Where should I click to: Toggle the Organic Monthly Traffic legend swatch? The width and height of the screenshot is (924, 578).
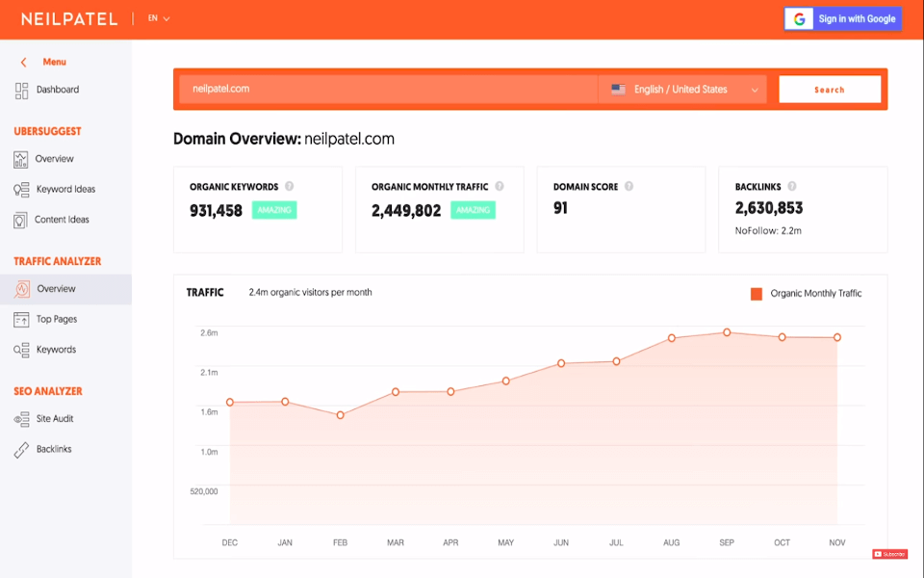(757, 294)
